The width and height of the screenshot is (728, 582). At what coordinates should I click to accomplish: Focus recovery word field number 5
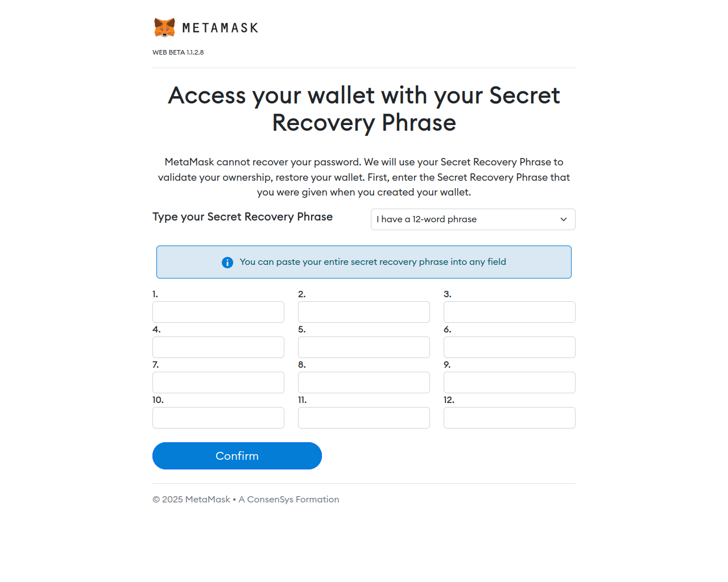click(x=364, y=347)
